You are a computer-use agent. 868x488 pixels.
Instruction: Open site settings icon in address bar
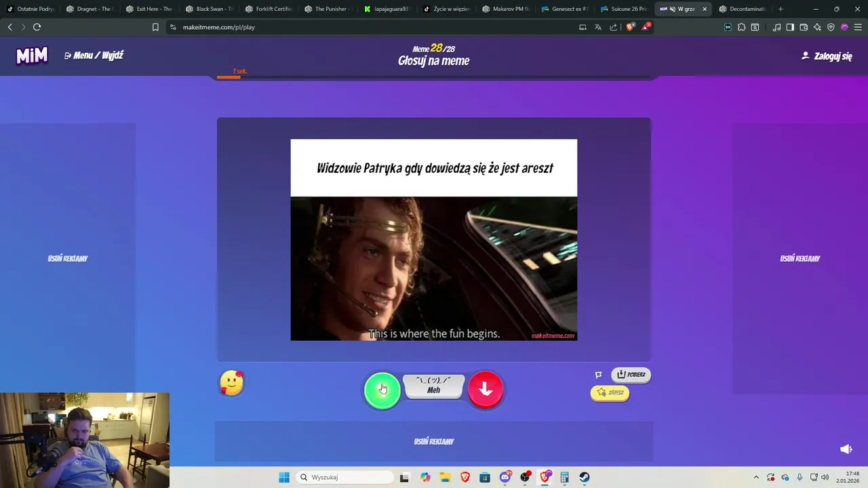click(x=173, y=27)
